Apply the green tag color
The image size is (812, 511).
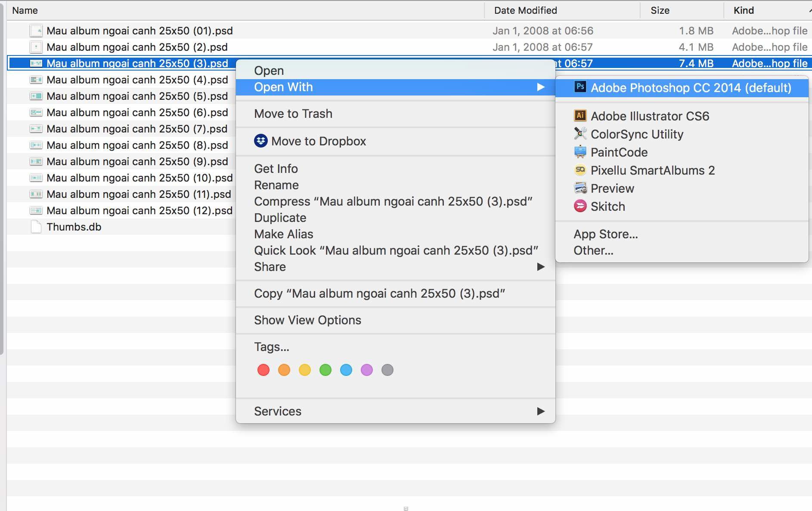point(325,370)
